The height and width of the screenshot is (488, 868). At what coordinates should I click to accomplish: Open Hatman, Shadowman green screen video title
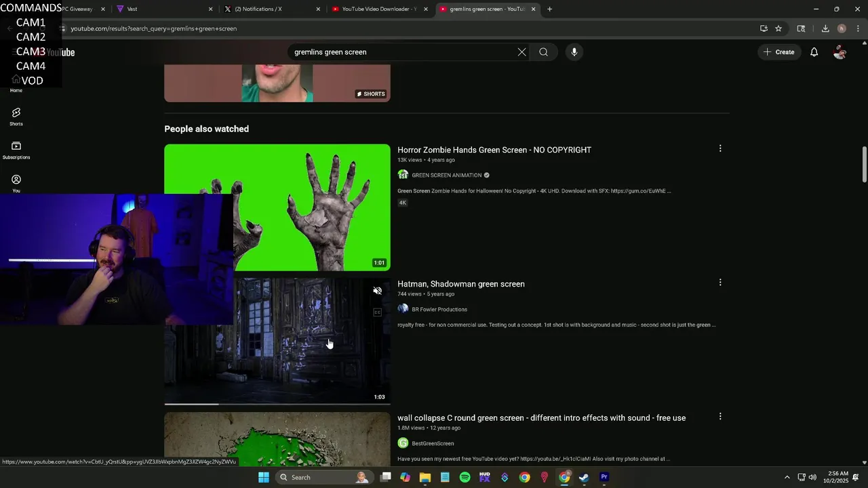tap(461, 284)
